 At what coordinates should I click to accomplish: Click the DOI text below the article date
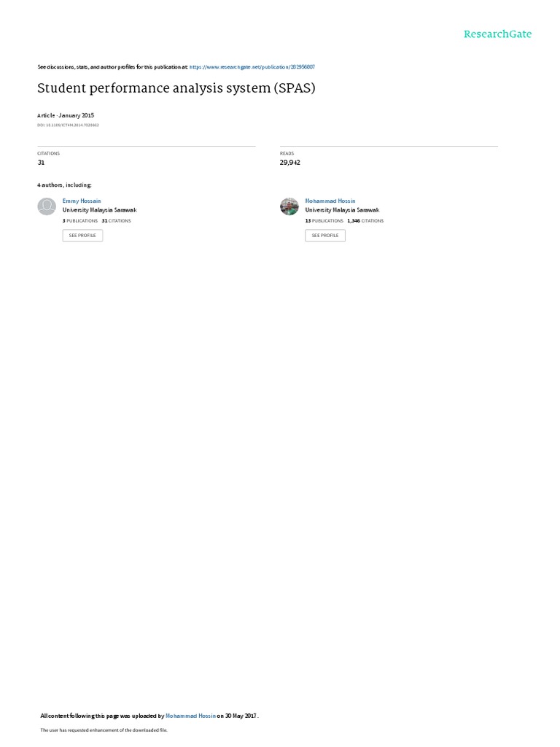68,125
